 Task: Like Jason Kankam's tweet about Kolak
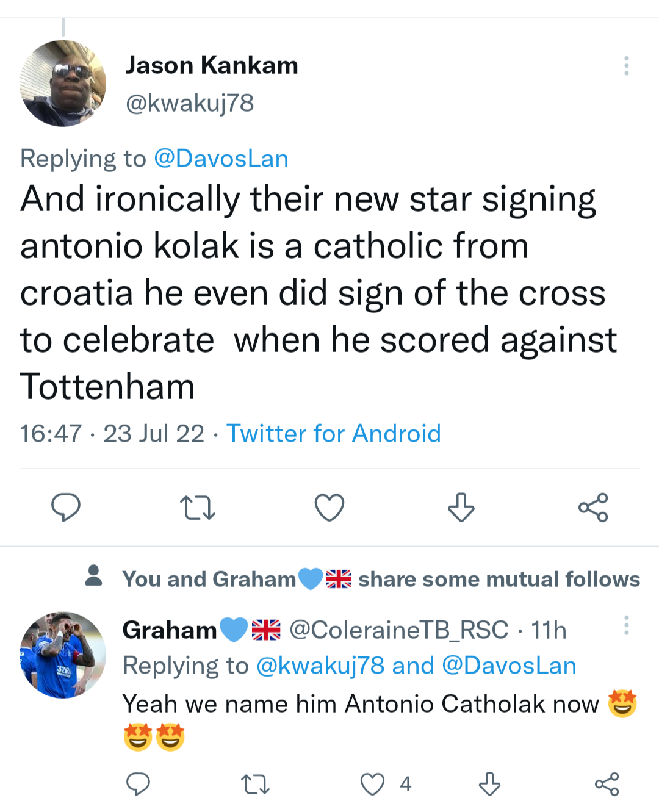329,507
